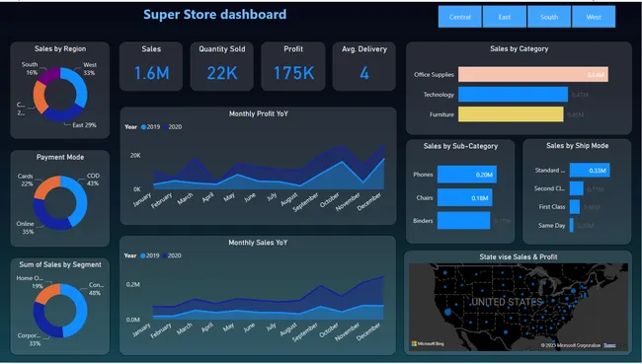Image resolution: width=642 pixels, height=364 pixels.
Task: Click the Monthly Sales YoY title
Action: [258, 243]
